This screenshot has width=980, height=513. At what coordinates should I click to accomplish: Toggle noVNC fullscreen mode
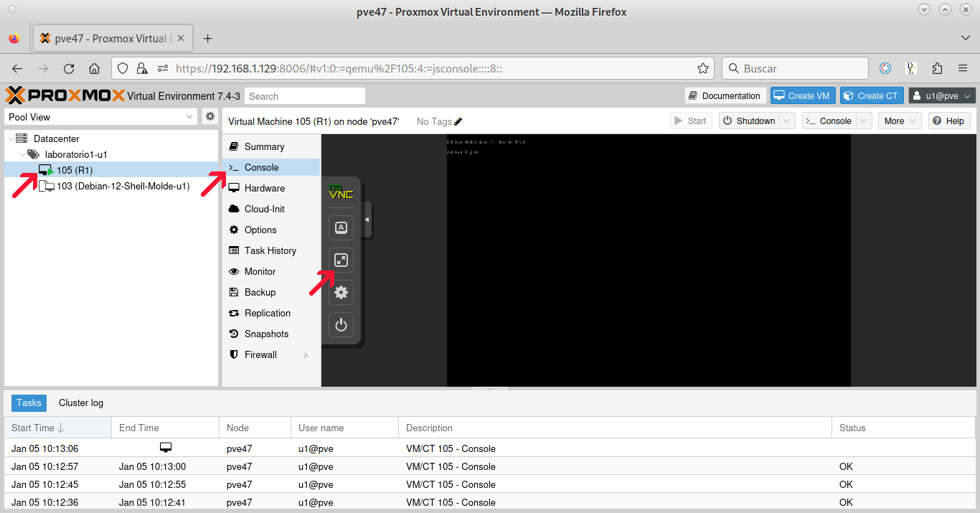pyautogui.click(x=341, y=260)
